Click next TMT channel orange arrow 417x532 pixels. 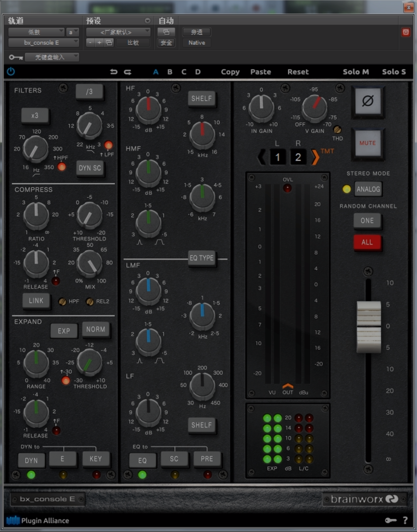[x=315, y=157]
